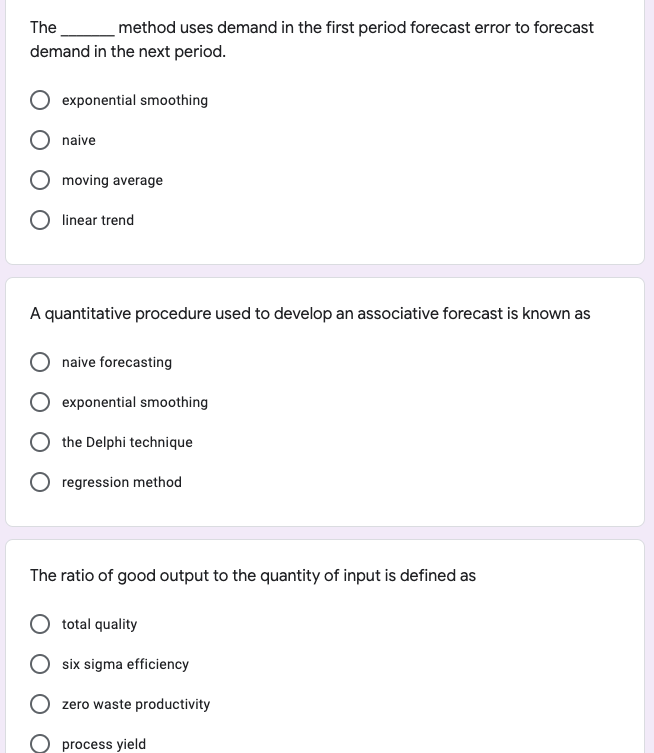
Task: Select 'naive forecasting' for associative forecast question
Action: (x=40, y=362)
